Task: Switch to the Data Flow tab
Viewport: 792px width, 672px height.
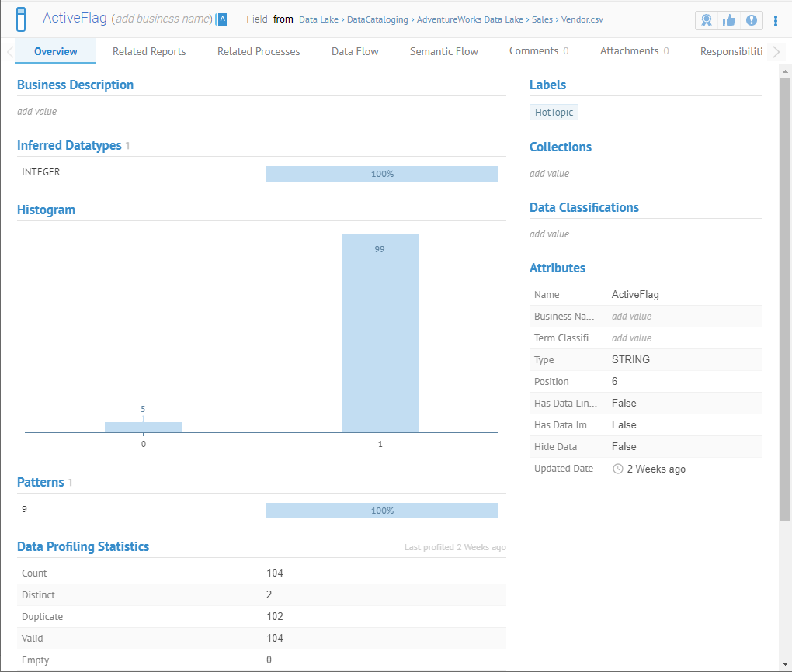Action: coord(355,51)
